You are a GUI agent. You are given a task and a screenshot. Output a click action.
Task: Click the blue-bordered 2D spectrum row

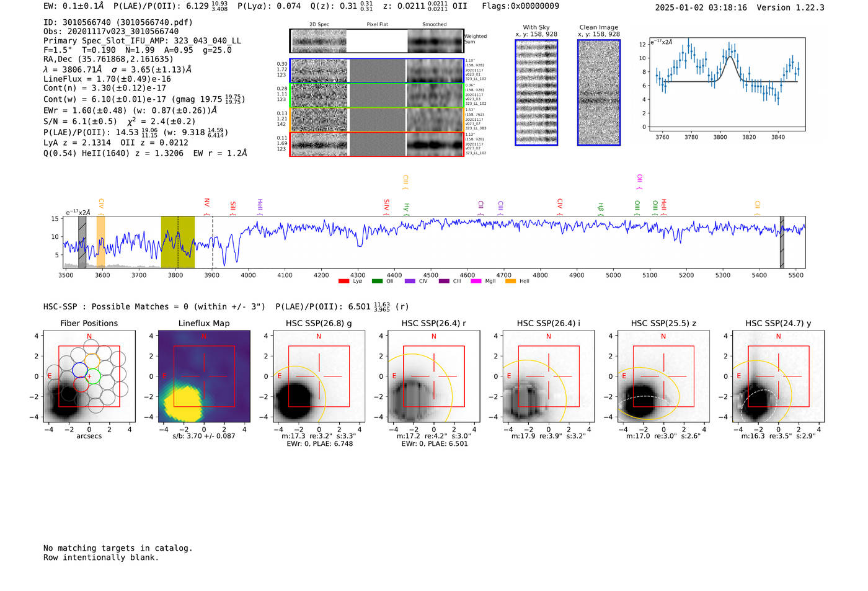tap(376, 71)
